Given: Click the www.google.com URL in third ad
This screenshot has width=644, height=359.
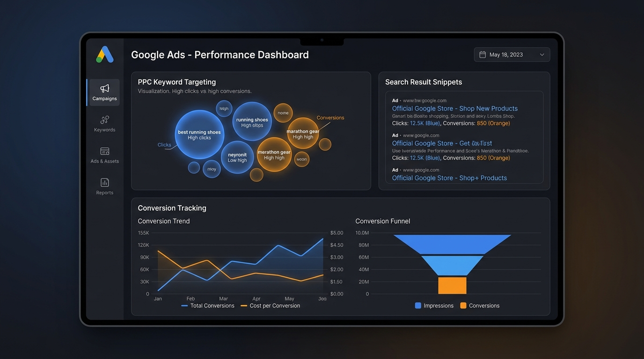Looking at the screenshot, I should 421,170.
